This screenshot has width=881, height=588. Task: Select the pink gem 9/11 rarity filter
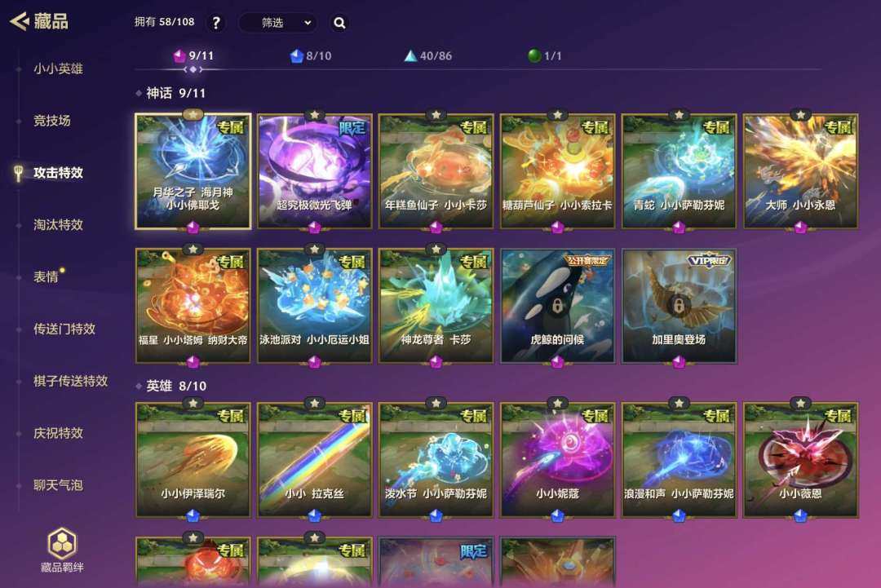(x=193, y=55)
